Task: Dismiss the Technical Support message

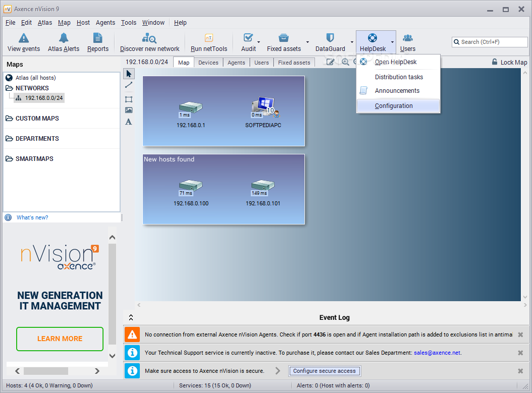Action: [520, 353]
